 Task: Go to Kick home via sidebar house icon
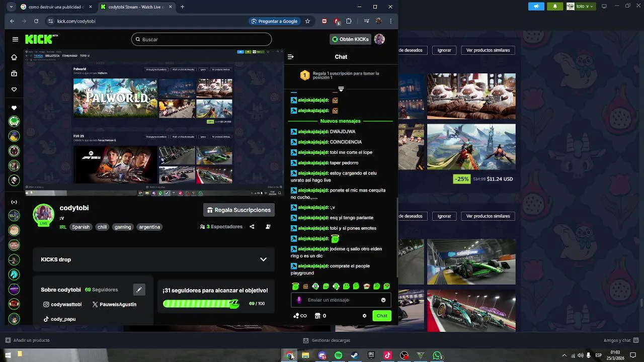[x=14, y=57]
